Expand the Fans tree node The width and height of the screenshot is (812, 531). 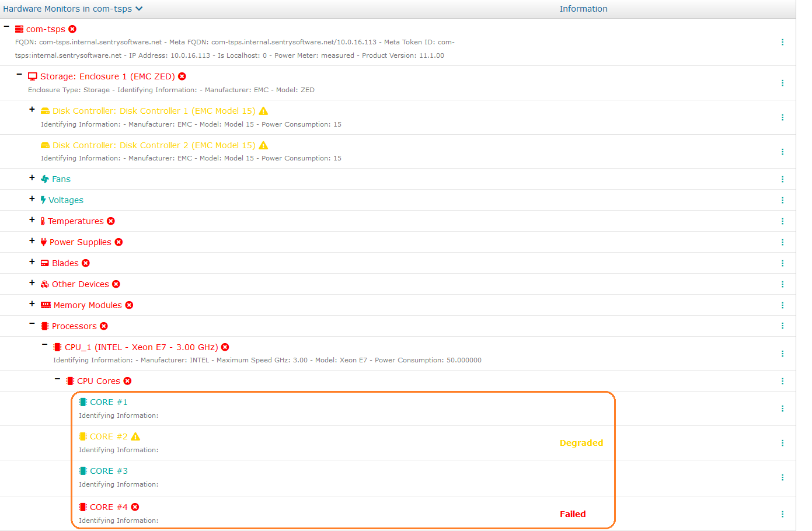point(32,178)
